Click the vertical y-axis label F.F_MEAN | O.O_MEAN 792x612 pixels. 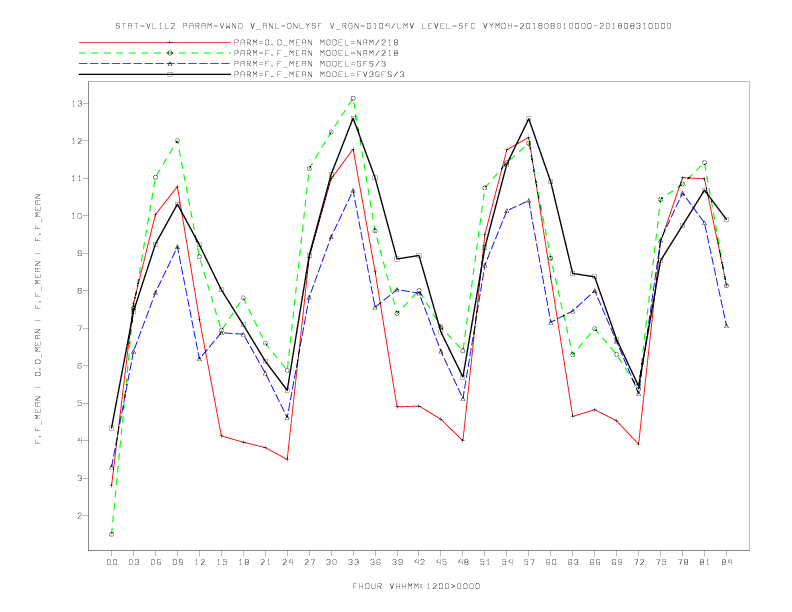(38, 319)
